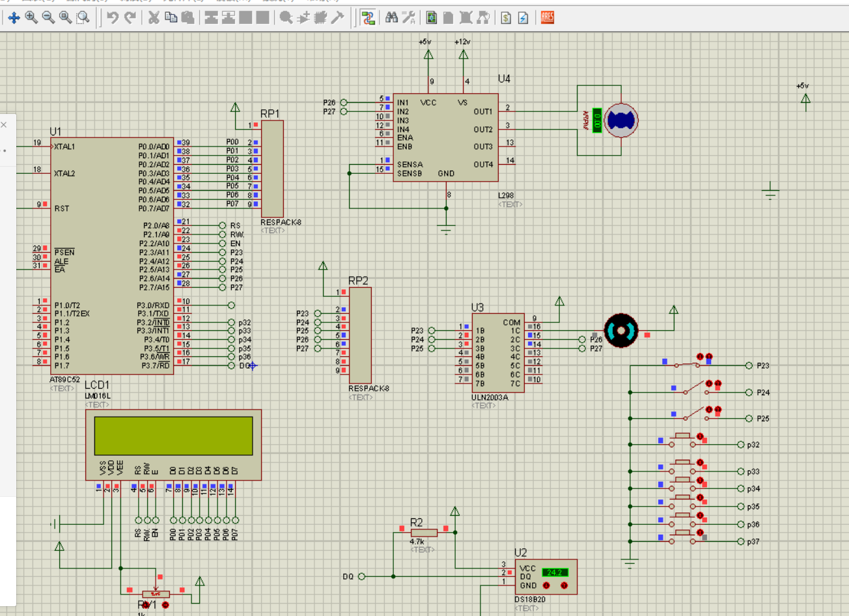
Task: Click the decompose hammer icon
Action: point(337,18)
